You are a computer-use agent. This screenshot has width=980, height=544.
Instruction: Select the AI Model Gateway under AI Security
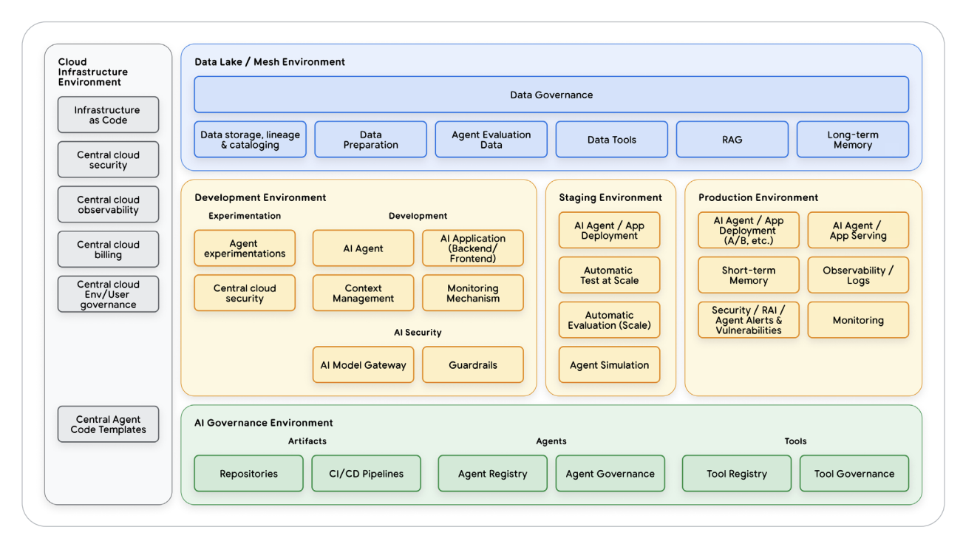(x=363, y=364)
